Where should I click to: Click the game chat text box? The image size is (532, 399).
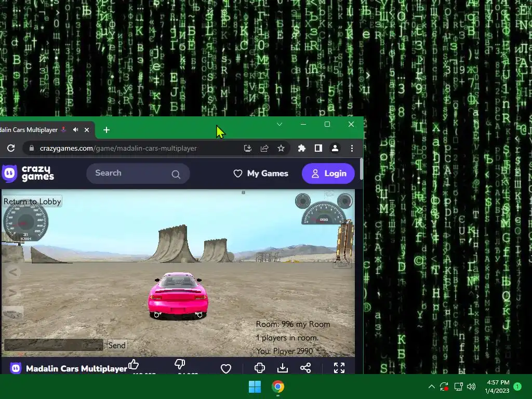[x=54, y=345]
